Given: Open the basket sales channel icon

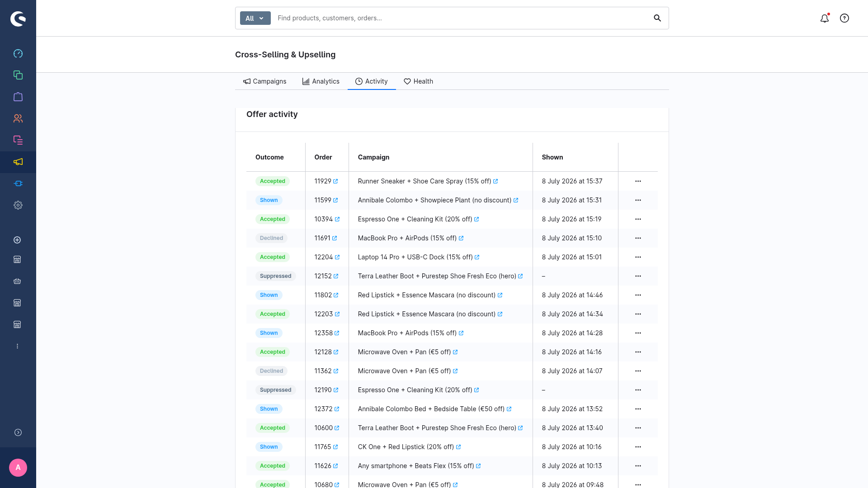Looking at the screenshot, I should point(17,281).
